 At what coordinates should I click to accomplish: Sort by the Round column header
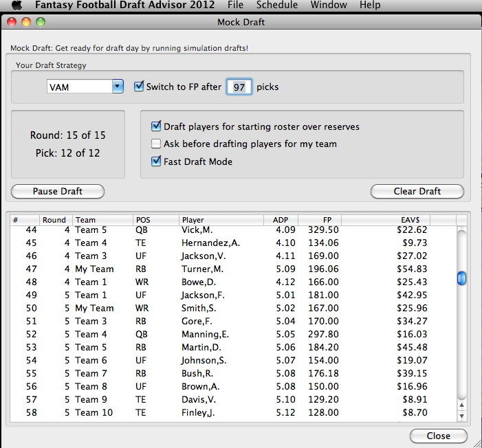point(56,220)
